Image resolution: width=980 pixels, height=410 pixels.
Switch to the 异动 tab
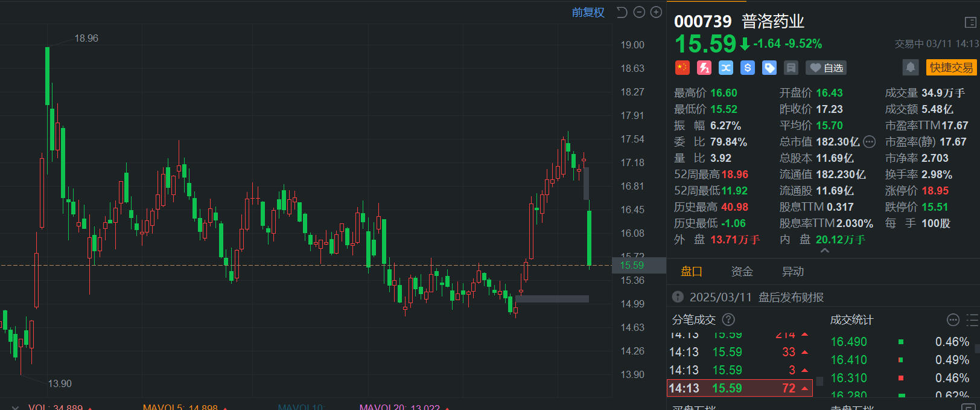pyautogui.click(x=793, y=272)
